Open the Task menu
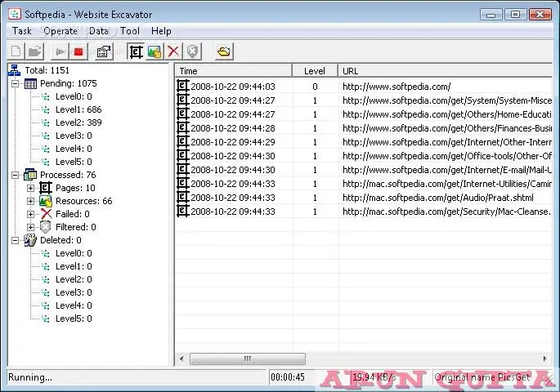This screenshot has width=560, height=392. click(x=22, y=31)
